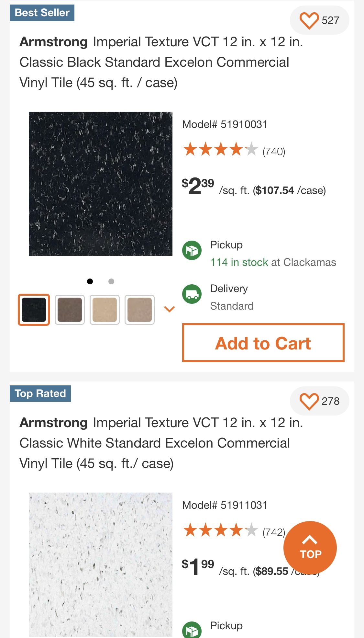
Task: Add Classic Black tile to cart
Action: tap(263, 343)
